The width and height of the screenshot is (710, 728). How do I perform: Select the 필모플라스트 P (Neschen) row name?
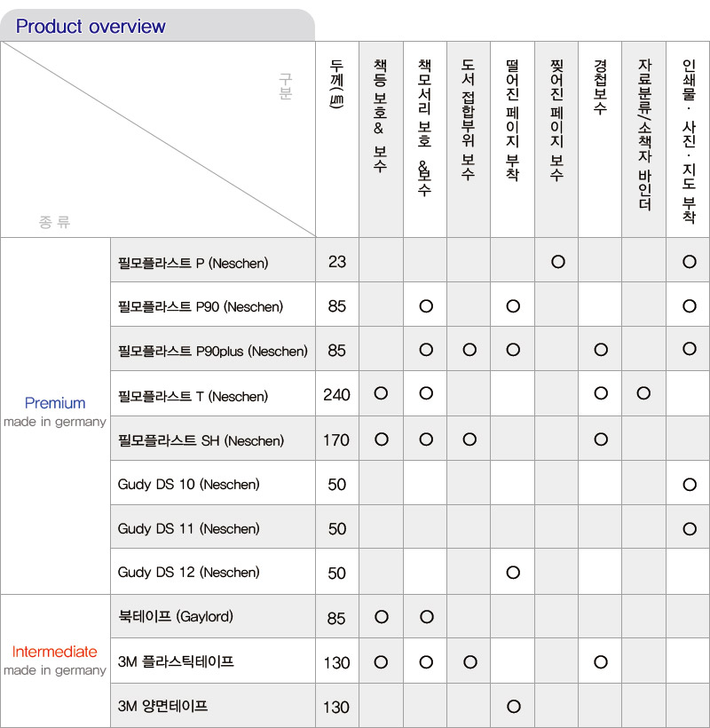(x=193, y=264)
